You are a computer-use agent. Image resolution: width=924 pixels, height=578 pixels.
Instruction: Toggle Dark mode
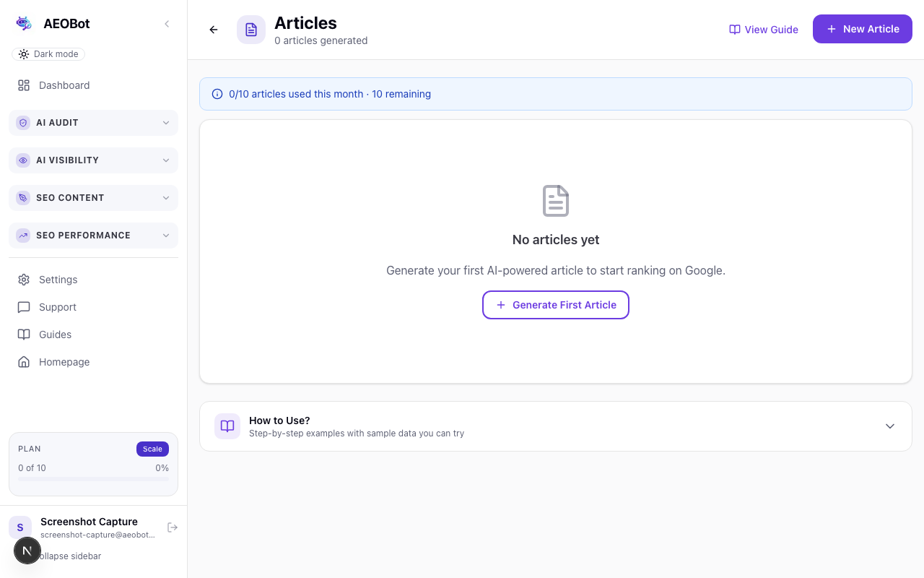click(x=48, y=54)
